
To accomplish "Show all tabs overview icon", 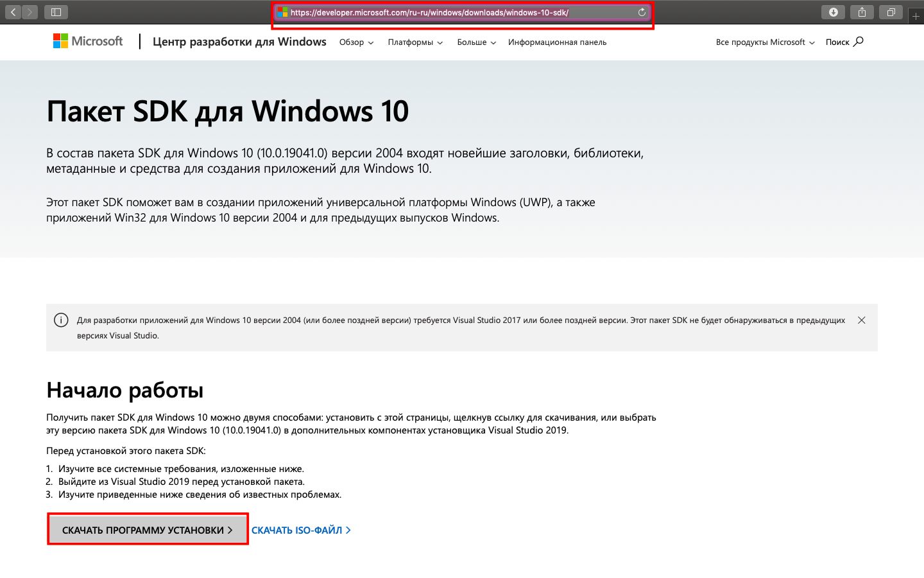I will (x=891, y=12).
